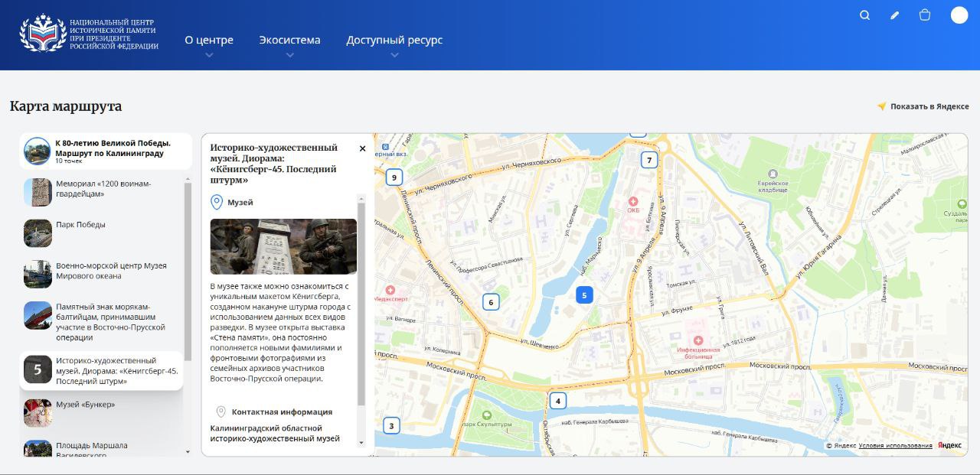The height and width of the screenshot is (475, 980).
Task: Click the pencil edit icon in header
Action: click(894, 15)
